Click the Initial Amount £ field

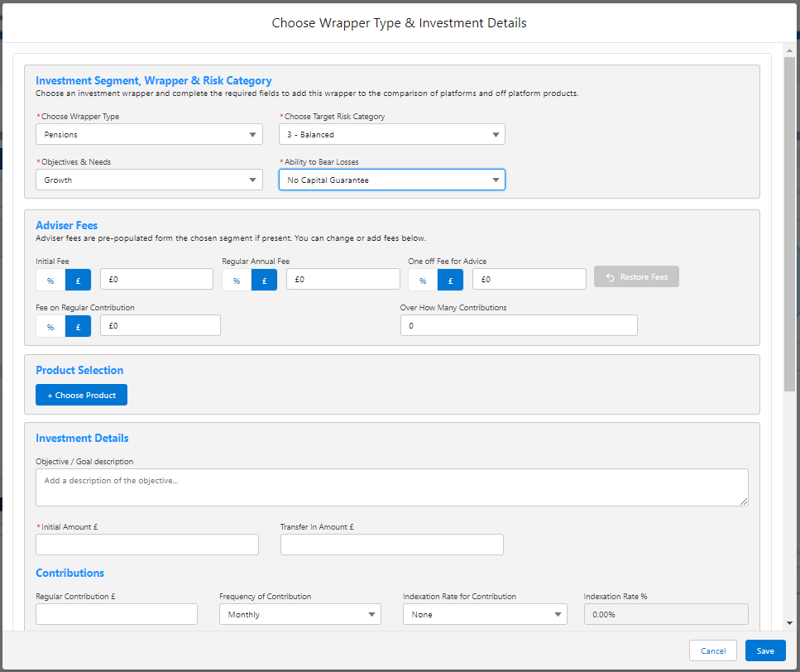pyautogui.click(x=147, y=545)
